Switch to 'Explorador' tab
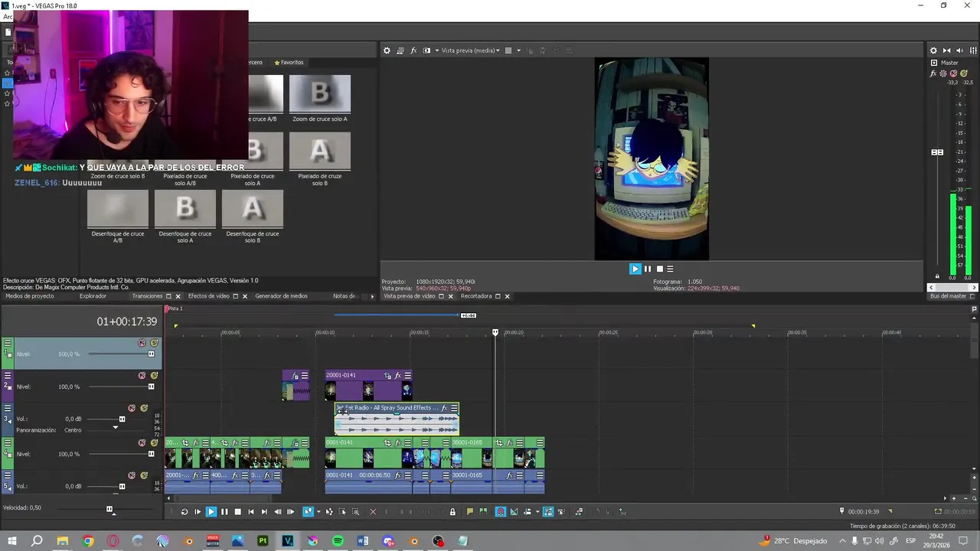The height and width of the screenshot is (551, 980). point(93,296)
